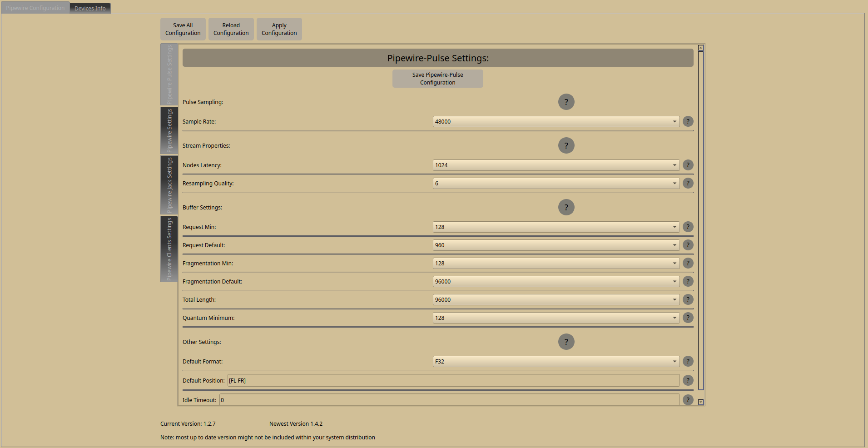Open the Total Length dropdown
Viewport: 868px width, 448px height.
click(556, 299)
